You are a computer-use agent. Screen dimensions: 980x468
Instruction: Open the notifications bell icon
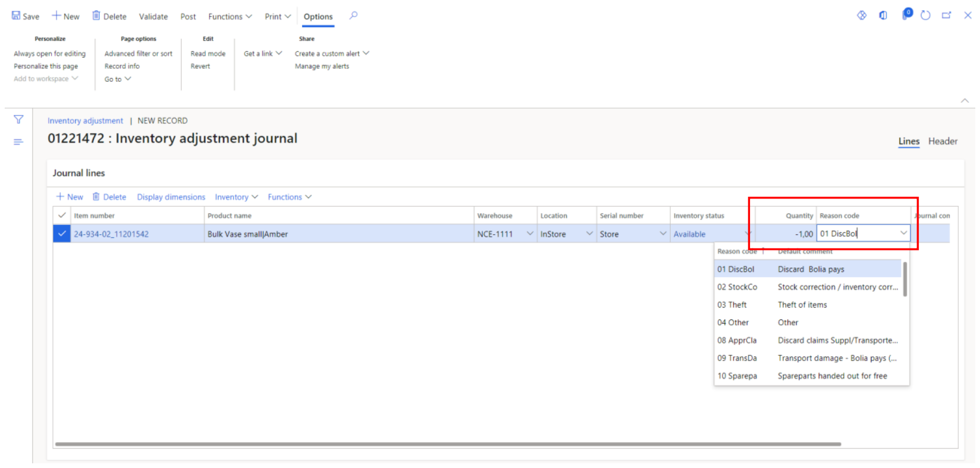point(906,15)
